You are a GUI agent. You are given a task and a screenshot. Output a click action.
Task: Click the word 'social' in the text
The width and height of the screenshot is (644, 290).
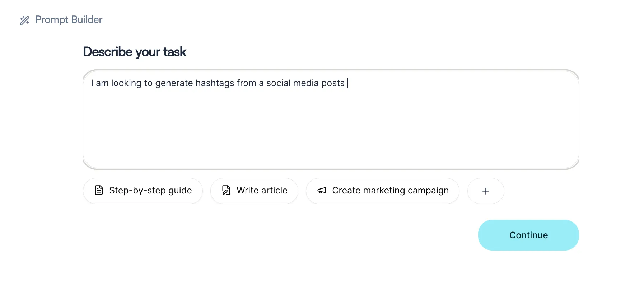tap(278, 83)
